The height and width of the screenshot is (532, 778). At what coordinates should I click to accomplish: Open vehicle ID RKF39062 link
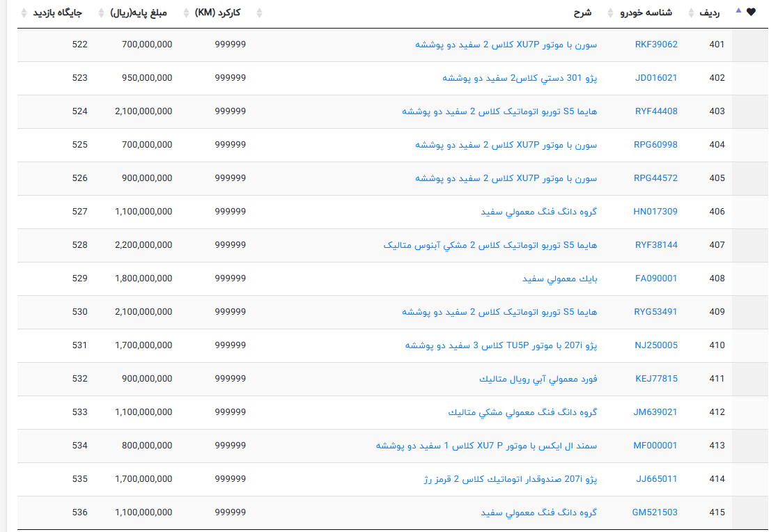(656, 45)
